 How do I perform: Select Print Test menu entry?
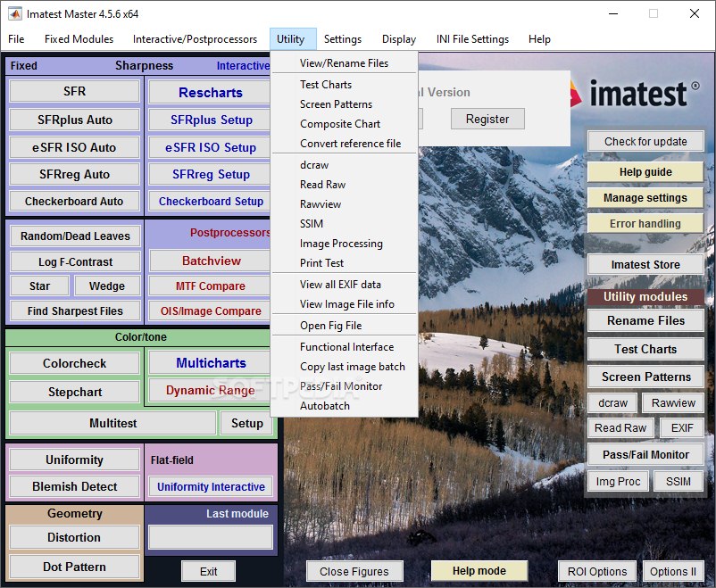point(344,263)
